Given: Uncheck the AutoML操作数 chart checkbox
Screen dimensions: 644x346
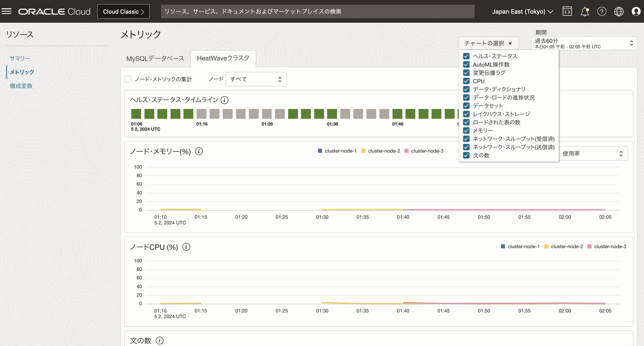Looking at the screenshot, I should pos(466,65).
